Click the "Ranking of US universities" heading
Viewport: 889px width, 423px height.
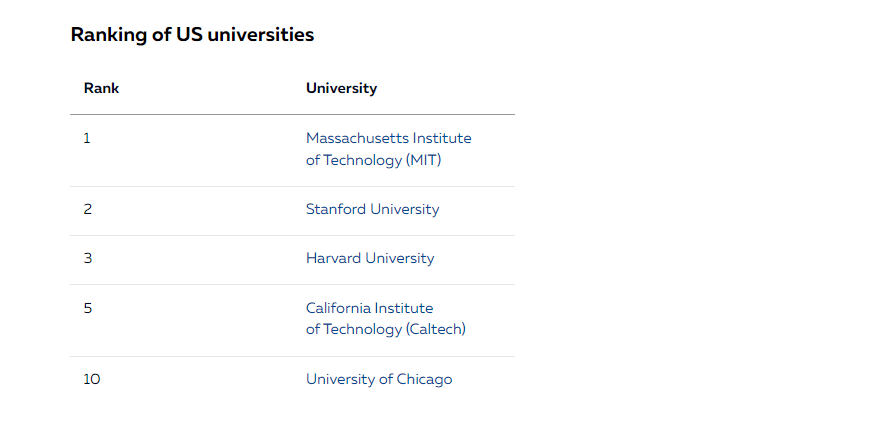tap(192, 35)
